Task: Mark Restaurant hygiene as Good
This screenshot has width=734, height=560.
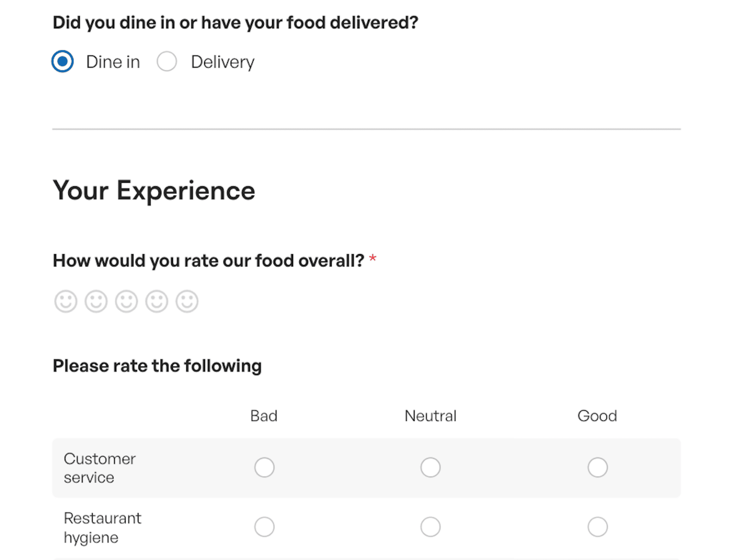Action: click(x=597, y=527)
